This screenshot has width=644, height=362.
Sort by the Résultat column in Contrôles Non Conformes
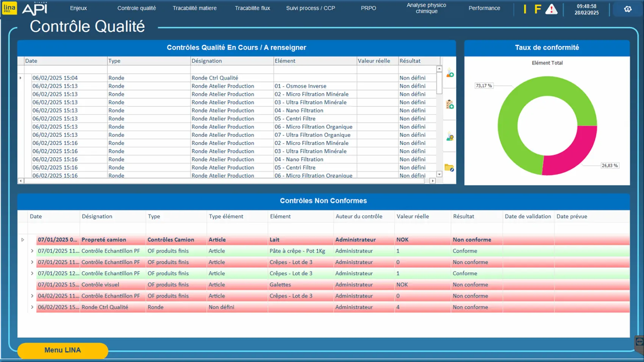pyautogui.click(x=463, y=216)
